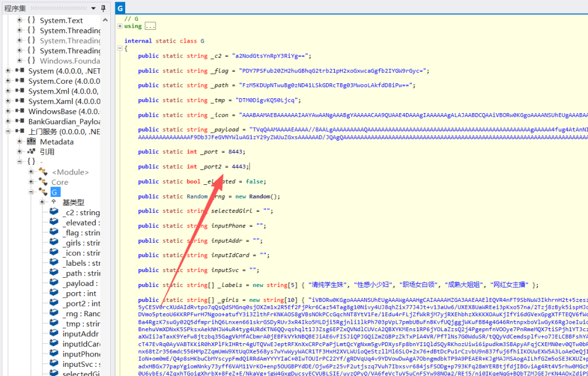588x376 pixels.
Task: Expand the BankGuardian_Payload assembly node
Action: (8, 121)
